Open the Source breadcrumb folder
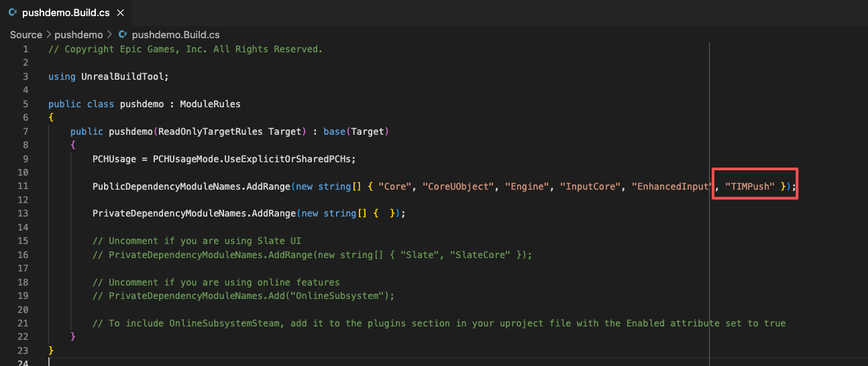 (x=25, y=35)
